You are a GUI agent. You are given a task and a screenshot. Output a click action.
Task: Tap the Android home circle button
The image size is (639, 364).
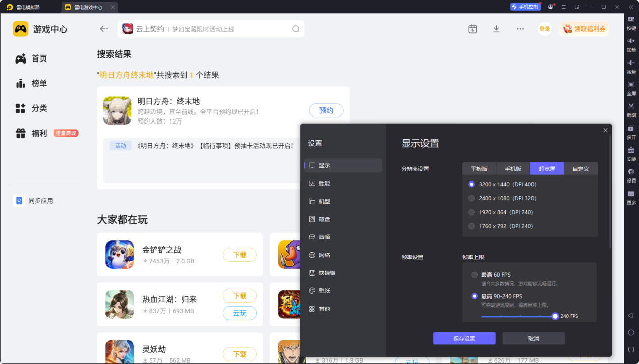pos(631,333)
